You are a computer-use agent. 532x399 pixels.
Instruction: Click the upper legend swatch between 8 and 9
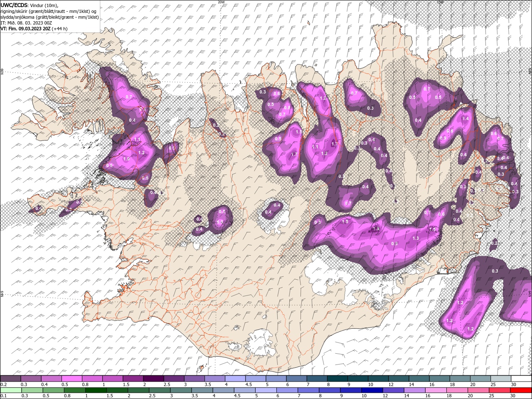pyautogui.click(x=337, y=379)
